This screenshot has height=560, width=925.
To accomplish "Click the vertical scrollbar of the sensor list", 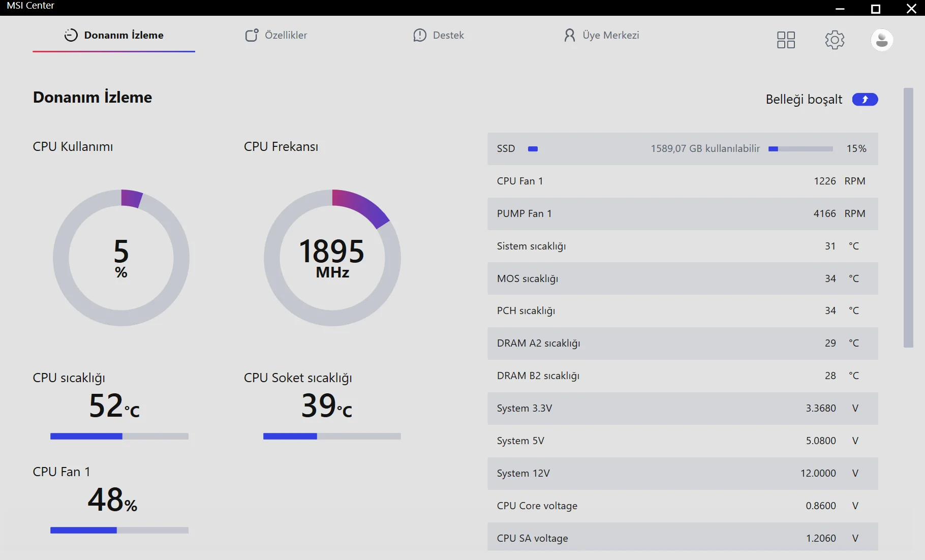I will (x=908, y=217).
